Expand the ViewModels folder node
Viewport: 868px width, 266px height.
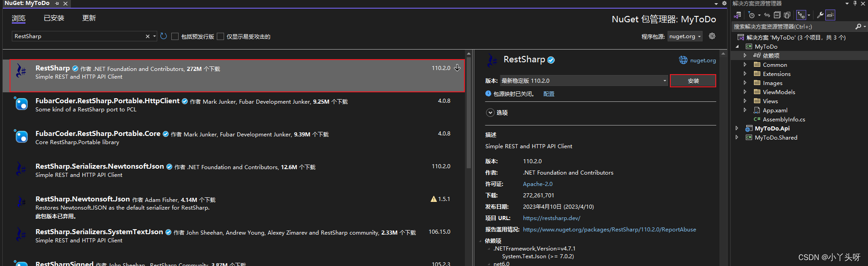pos(745,92)
